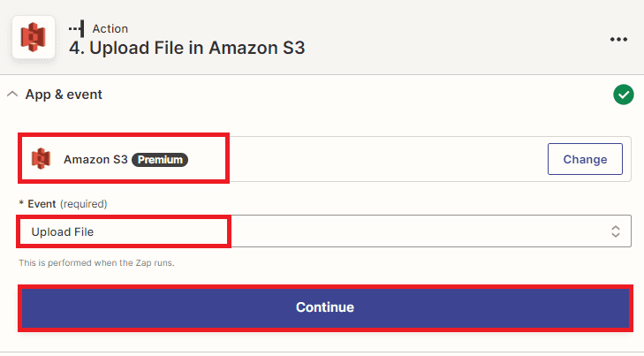Click the Event field label
Image resolution: width=644 pixels, height=356 pixels.
coord(42,203)
